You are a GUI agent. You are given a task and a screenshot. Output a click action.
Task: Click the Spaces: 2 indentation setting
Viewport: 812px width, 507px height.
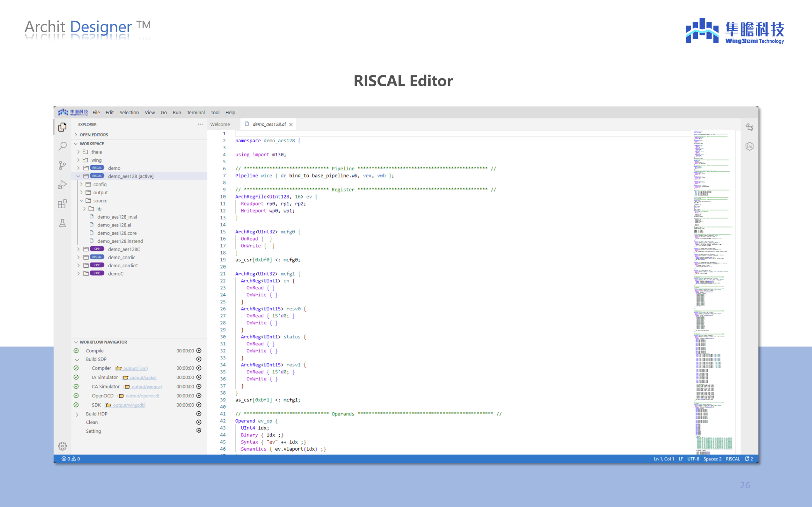coord(712,459)
